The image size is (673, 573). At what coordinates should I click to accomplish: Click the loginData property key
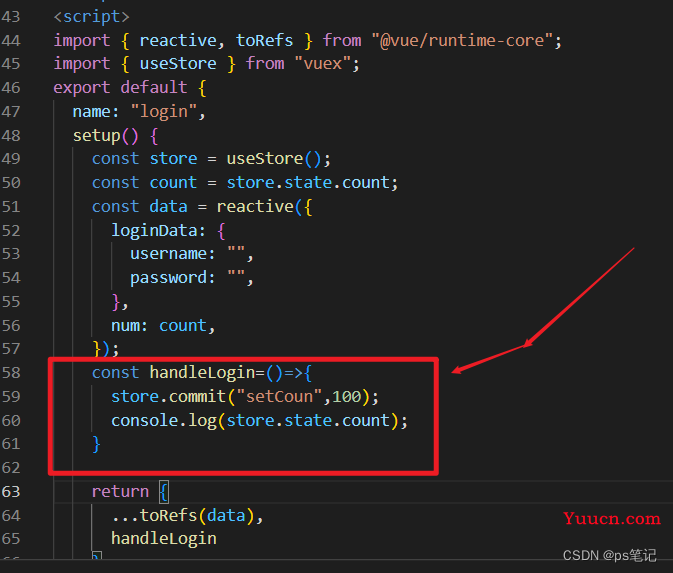154,230
